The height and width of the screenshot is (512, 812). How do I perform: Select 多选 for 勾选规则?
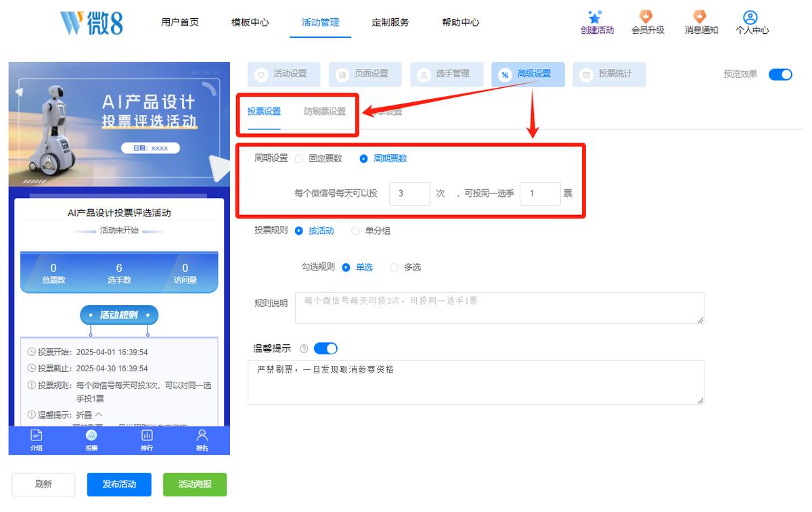coord(394,267)
